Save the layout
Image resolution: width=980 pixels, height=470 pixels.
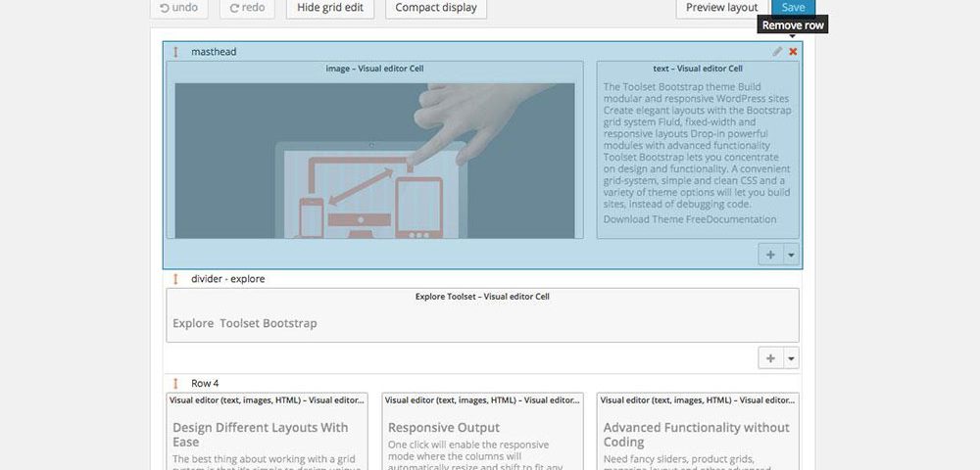[x=793, y=8]
